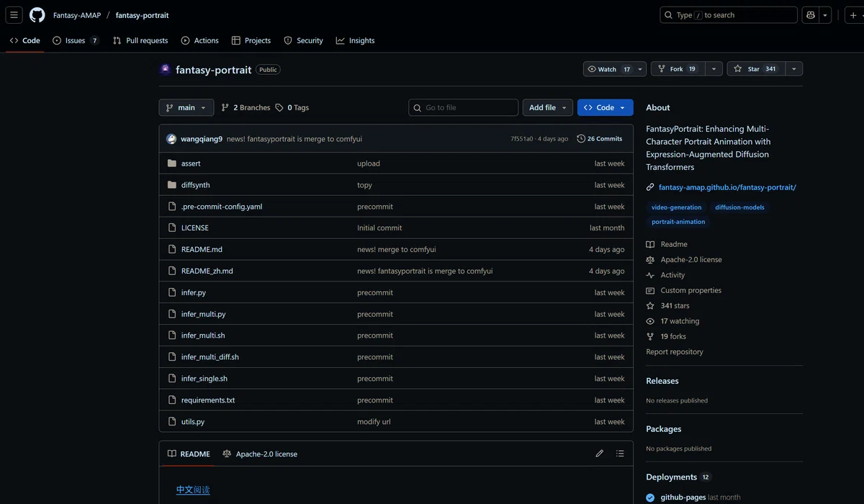This screenshot has height=504, width=864.
Task: Open the assert folder
Action: pyautogui.click(x=191, y=163)
